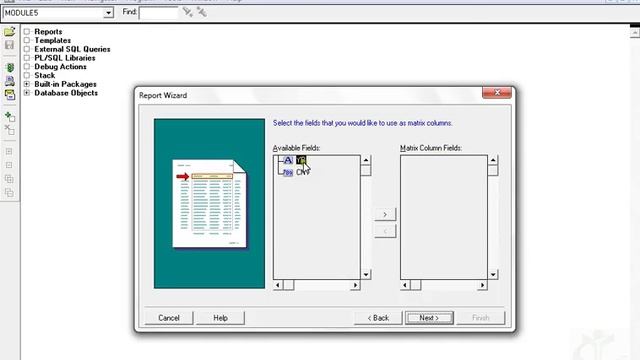The width and height of the screenshot is (640, 360).
Task: Select External SQL Queries node
Action: coord(72,49)
